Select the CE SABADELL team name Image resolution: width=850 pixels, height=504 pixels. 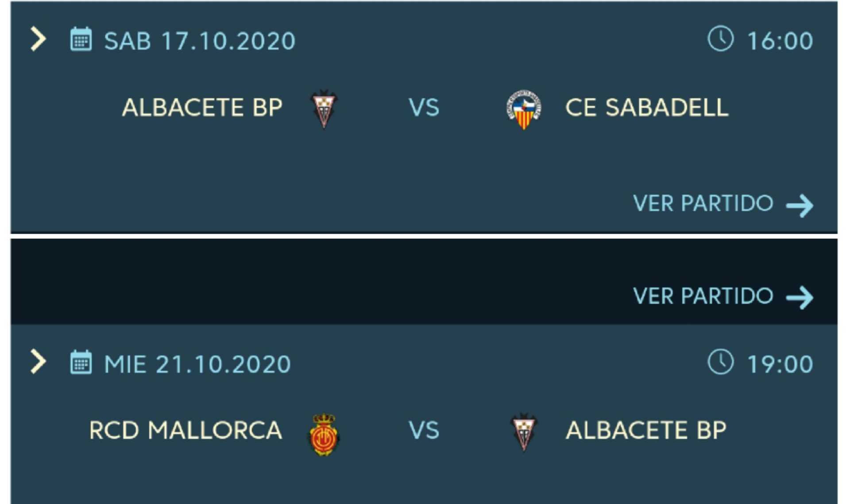647,108
